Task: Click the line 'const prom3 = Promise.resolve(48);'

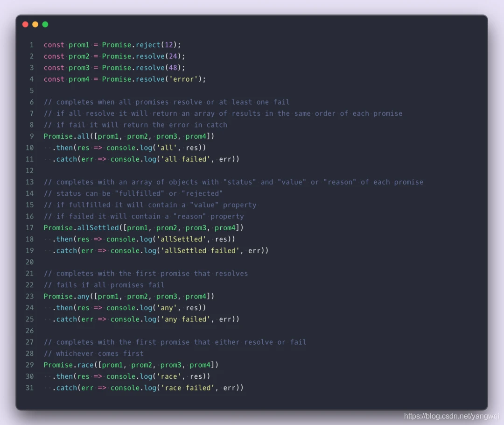Action: [114, 68]
